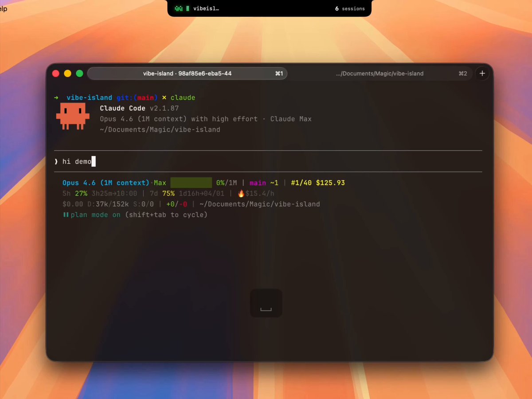Click the '(shift+tab to cycle)' hint

coord(166,215)
